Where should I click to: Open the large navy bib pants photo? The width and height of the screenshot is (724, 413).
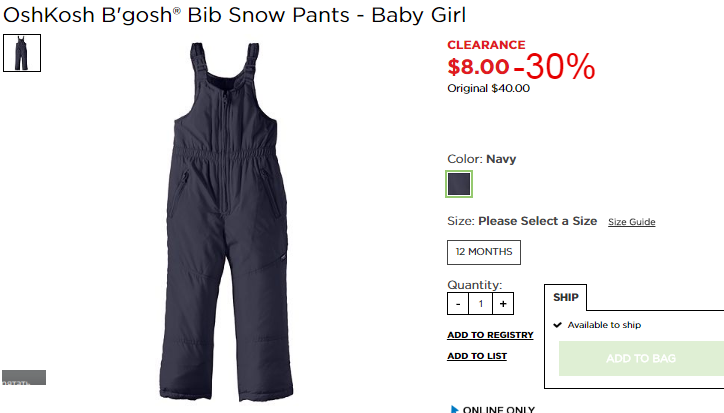[x=226, y=221]
